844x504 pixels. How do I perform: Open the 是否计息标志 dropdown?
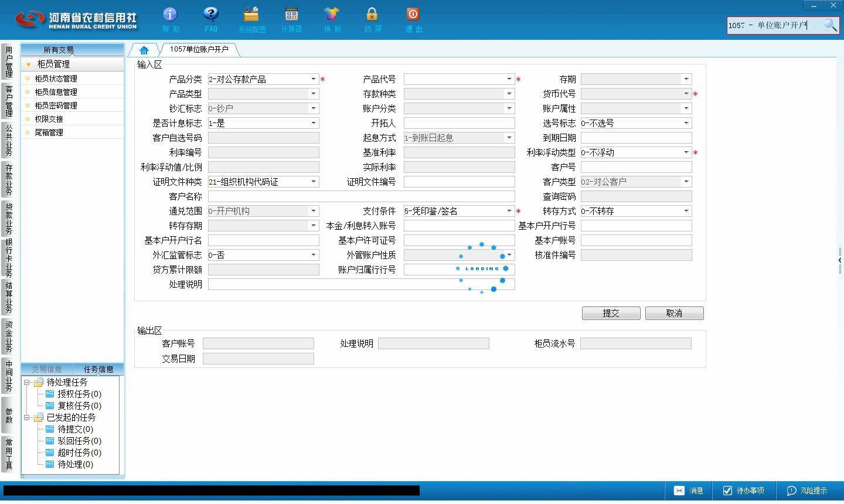(314, 123)
